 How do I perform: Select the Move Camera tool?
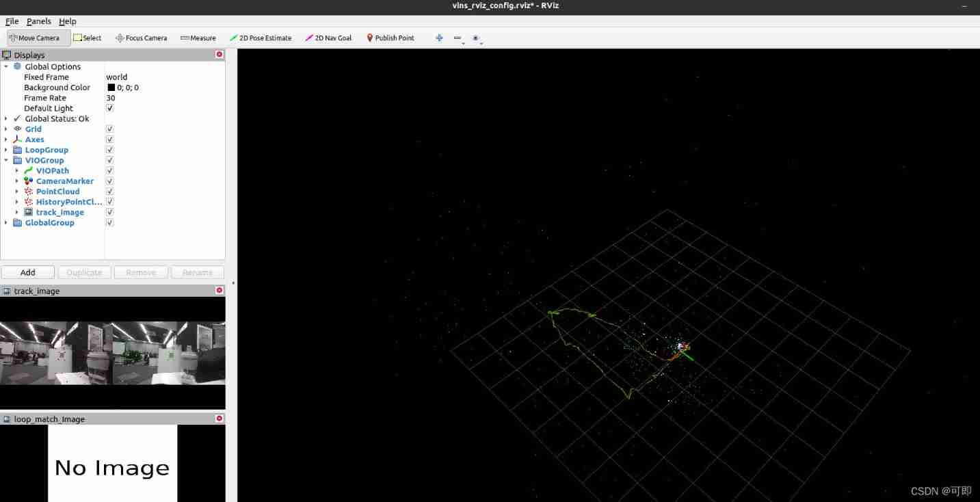tap(36, 38)
